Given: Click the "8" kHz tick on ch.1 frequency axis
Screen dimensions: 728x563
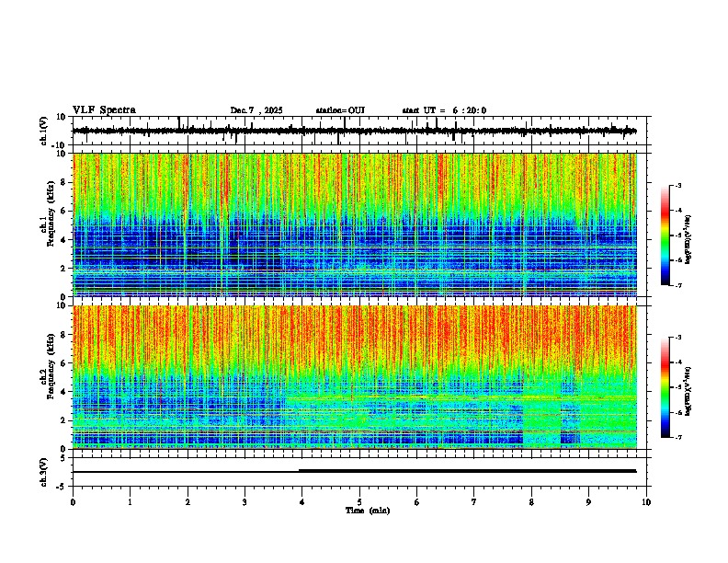Looking at the screenshot, I should click(63, 182).
